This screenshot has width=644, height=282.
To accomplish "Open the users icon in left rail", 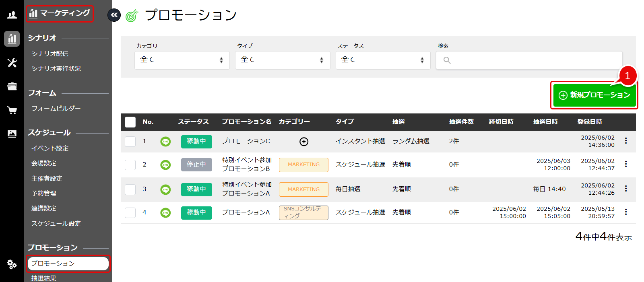I will (12, 15).
